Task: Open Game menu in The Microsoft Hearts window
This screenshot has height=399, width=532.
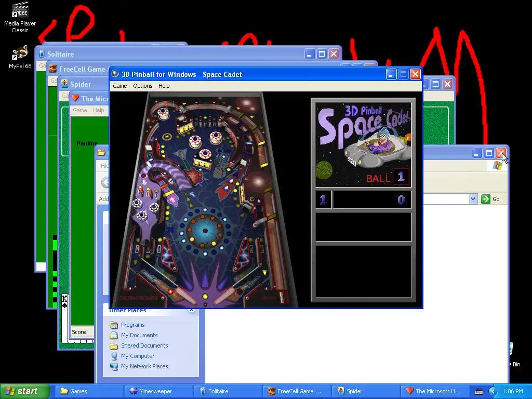Action: (x=79, y=110)
